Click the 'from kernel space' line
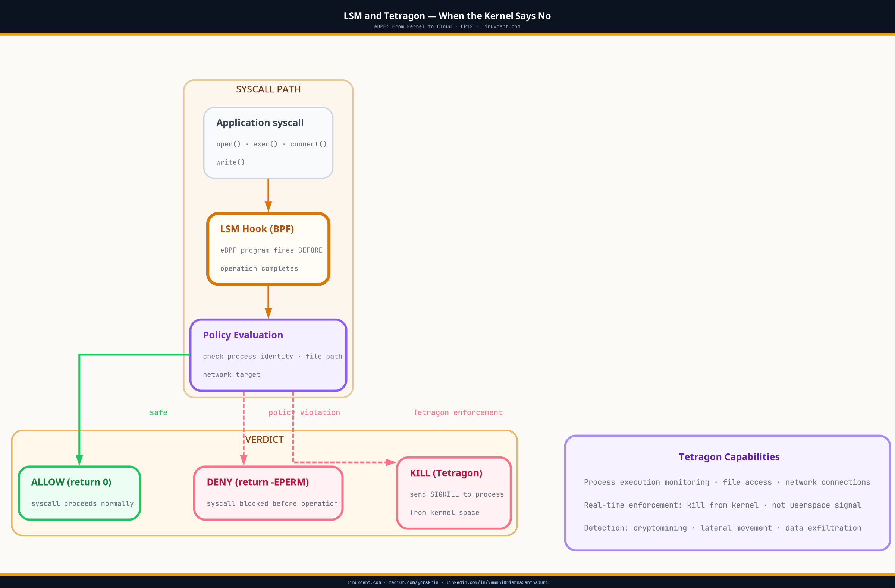This screenshot has height=588, width=895. 445,513
